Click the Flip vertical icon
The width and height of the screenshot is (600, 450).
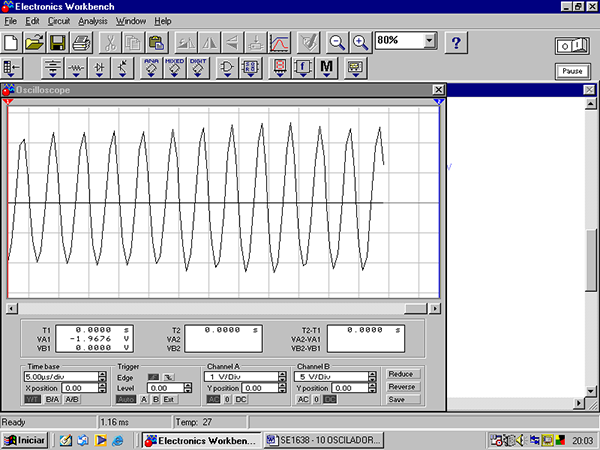click(232, 42)
